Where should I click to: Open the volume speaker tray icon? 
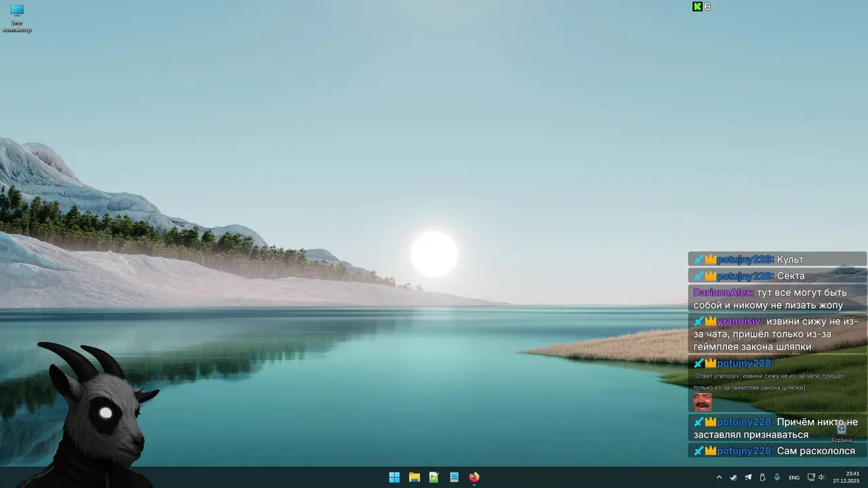click(821, 477)
